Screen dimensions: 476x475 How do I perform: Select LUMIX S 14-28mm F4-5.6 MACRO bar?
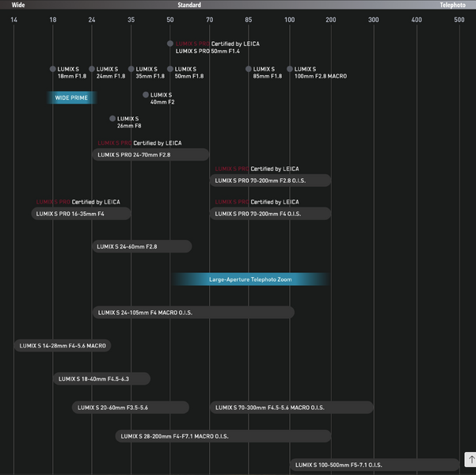click(x=63, y=346)
